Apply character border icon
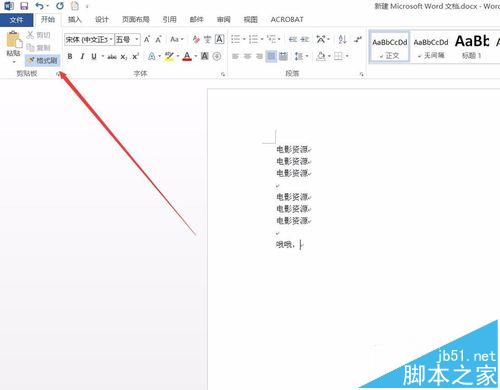The width and height of the screenshot is (500, 390). [x=219, y=40]
